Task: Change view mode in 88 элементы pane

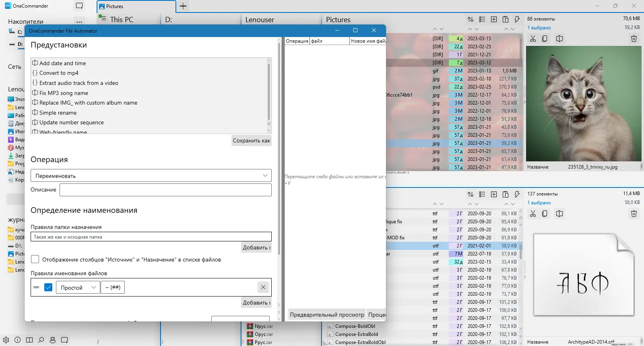Action: coord(482,19)
